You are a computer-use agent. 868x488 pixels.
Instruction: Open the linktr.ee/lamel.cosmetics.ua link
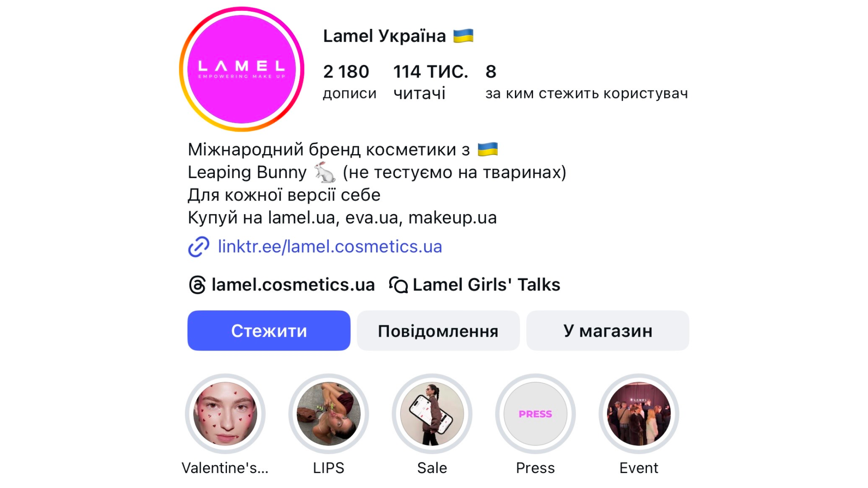click(330, 247)
